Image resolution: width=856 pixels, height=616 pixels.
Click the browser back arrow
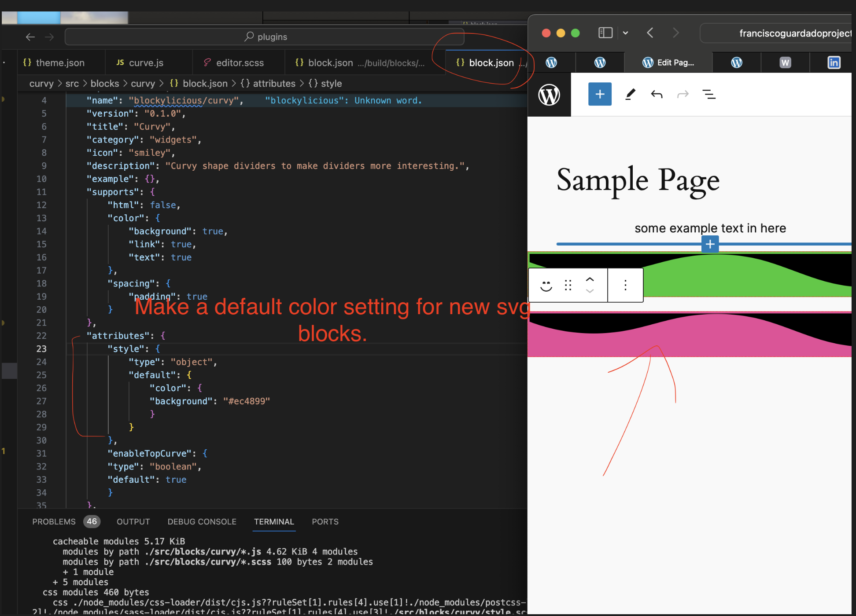tap(650, 33)
